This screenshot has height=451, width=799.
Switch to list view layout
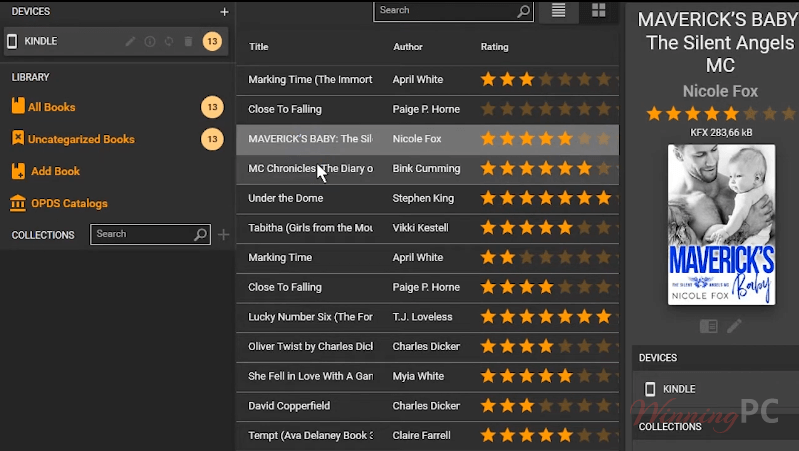558,11
